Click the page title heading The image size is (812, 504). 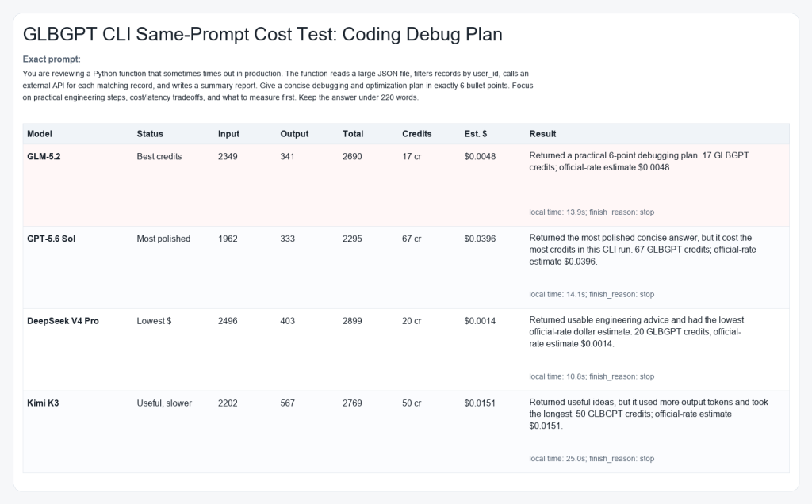(x=262, y=34)
